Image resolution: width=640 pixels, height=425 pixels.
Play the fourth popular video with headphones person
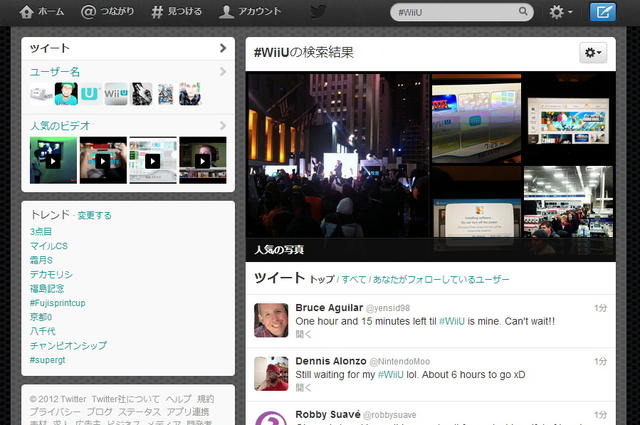click(x=202, y=160)
